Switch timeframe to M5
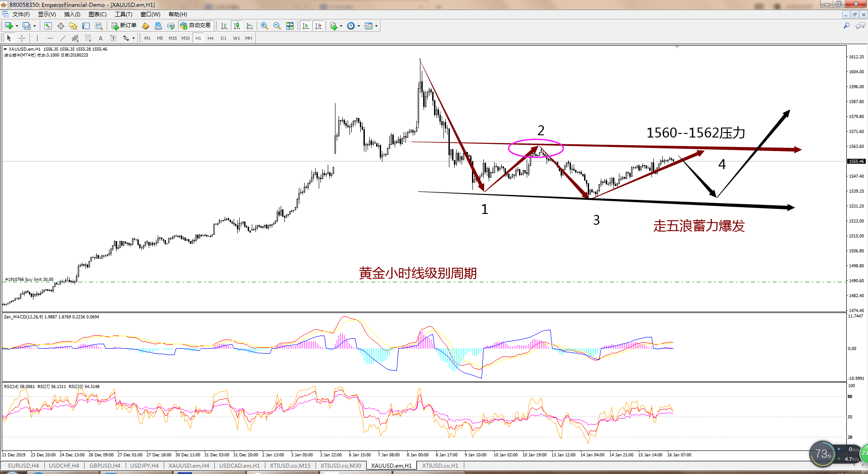 pos(160,38)
